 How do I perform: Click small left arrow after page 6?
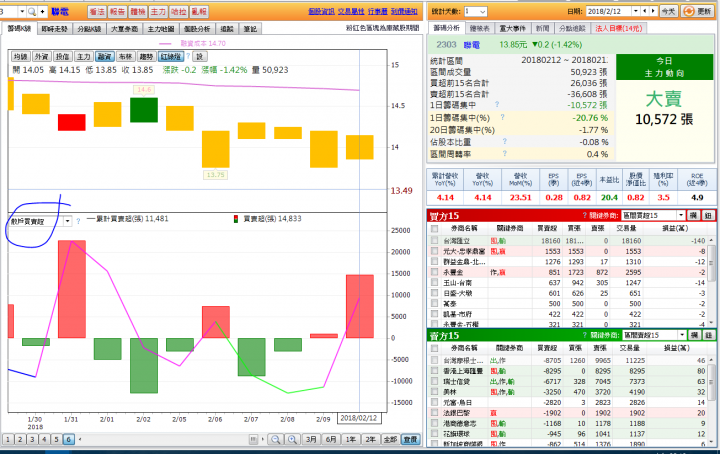[x=80, y=439]
